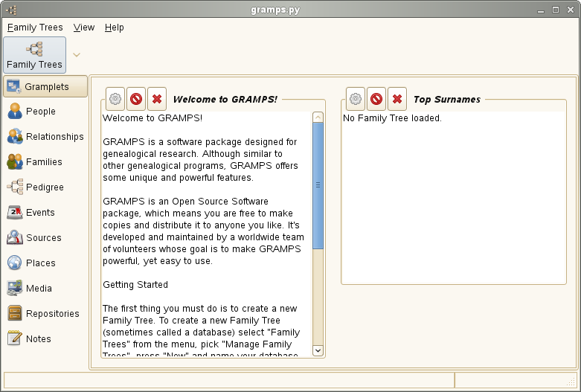Click the Family Trees toolbar button
This screenshot has height=392, width=581.
(34, 55)
